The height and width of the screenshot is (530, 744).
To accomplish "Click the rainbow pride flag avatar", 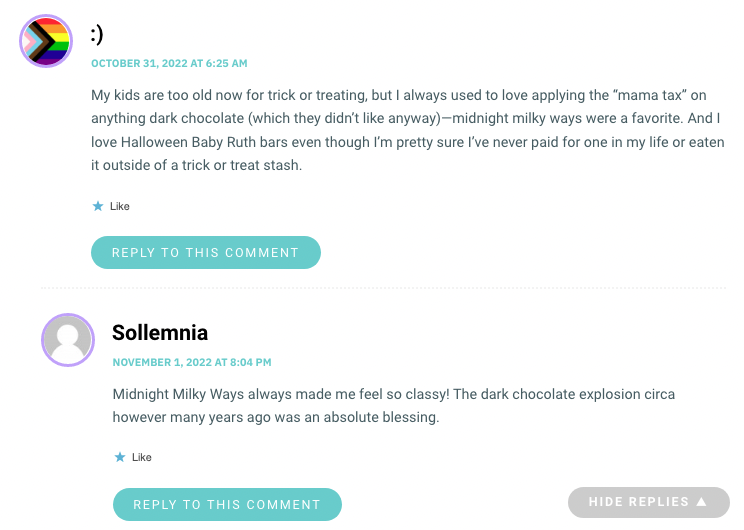I will click(x=46, y=41).
